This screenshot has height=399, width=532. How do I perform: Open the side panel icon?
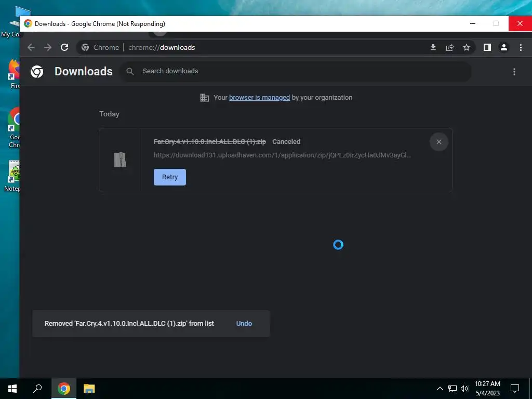[487, 47]
